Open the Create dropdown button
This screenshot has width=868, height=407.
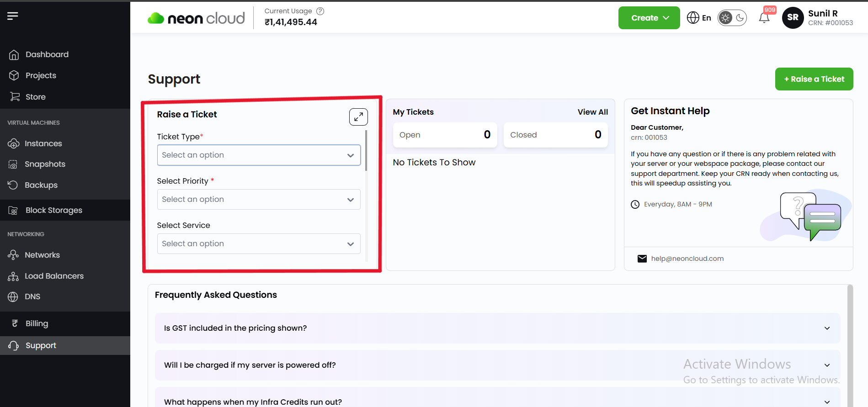pos(649,18)
